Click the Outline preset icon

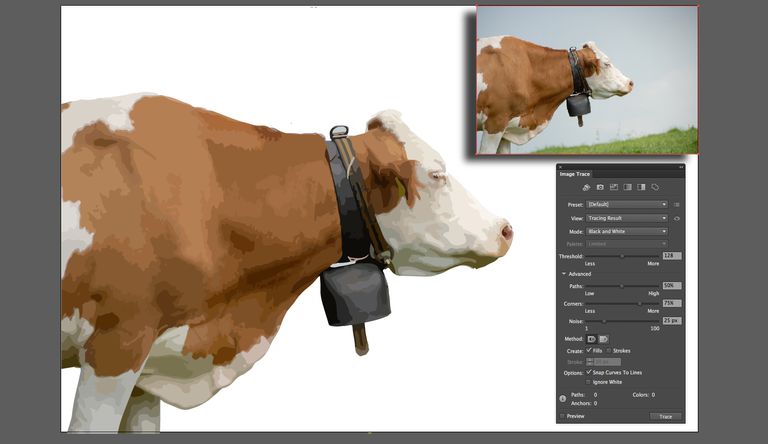[x=655, y=187]
